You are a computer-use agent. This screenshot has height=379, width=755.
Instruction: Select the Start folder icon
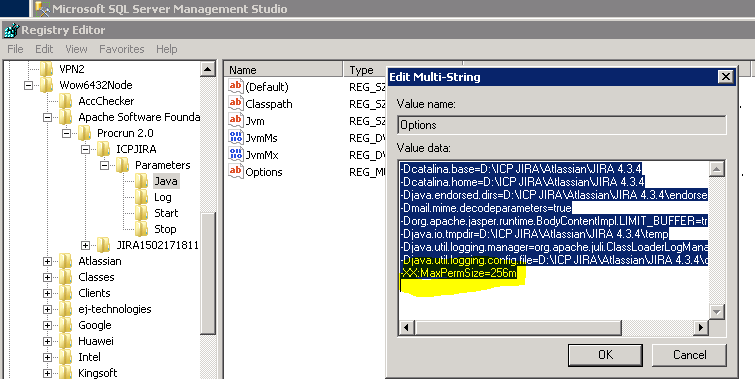tap(141, 213)
